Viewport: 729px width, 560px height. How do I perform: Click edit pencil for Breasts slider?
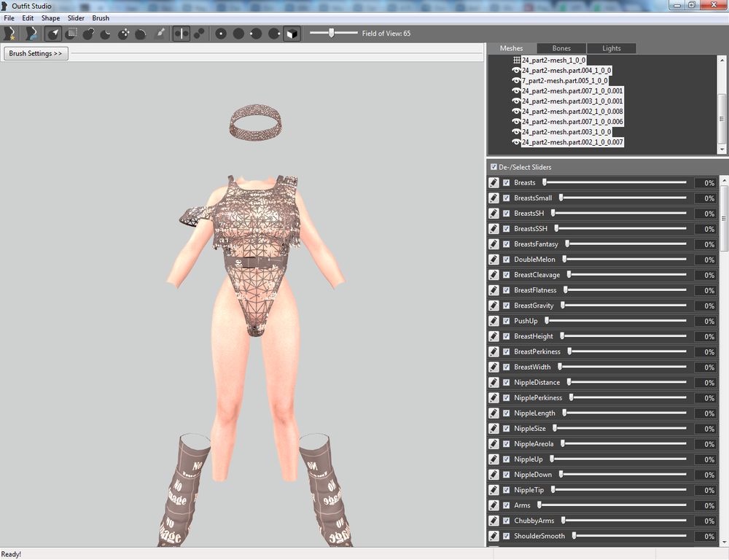pyautogui.click(x=494, y=183)
